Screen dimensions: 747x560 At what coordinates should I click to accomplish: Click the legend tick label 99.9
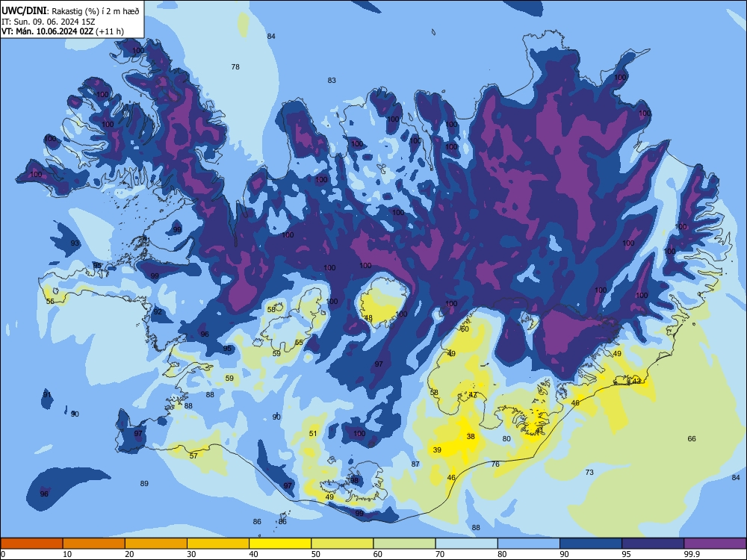click(x=692, y=554)
